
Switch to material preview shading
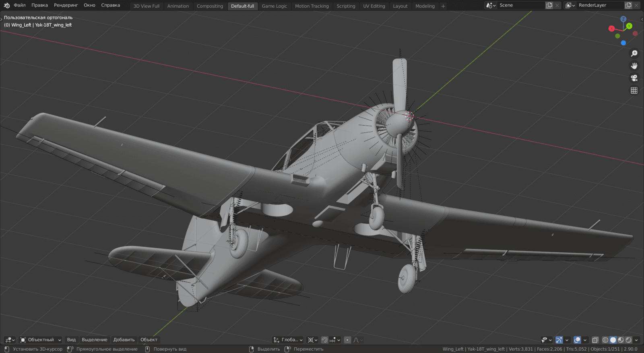click(621, 340)
